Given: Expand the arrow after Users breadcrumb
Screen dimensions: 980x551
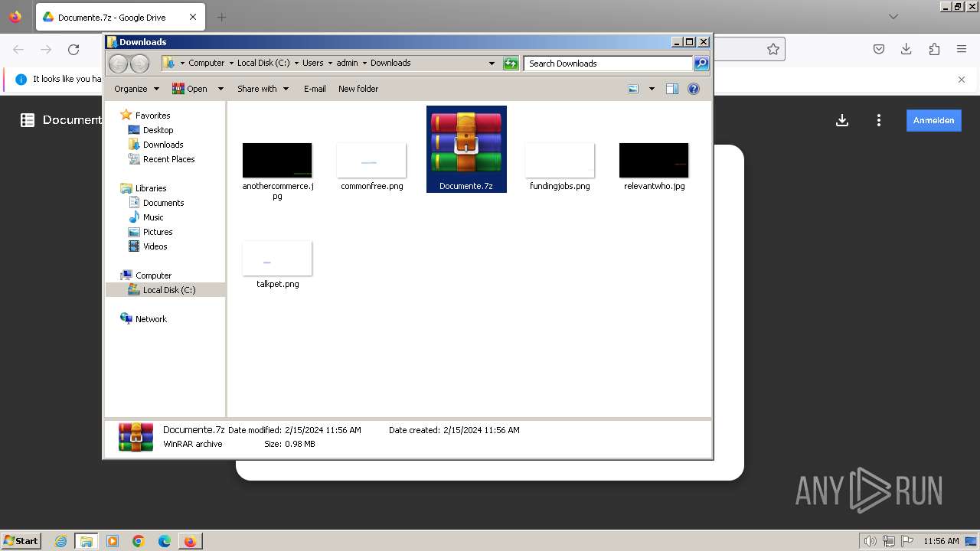Looking at the screenshot, I should [x=330, y=64].
